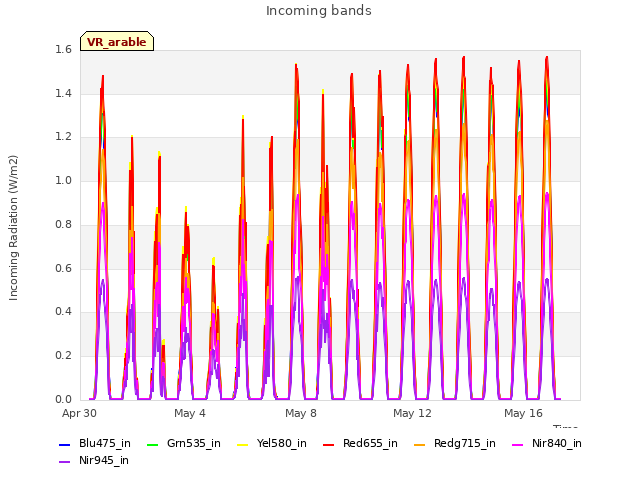Toggle the Yel580_in legend entry

pos(271,444)
